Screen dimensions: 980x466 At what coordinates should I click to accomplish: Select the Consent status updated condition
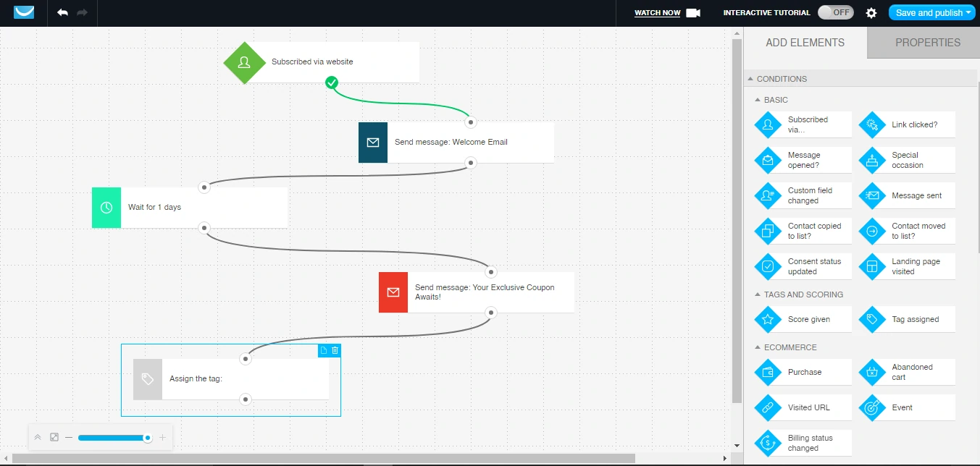tap(803, 266)
